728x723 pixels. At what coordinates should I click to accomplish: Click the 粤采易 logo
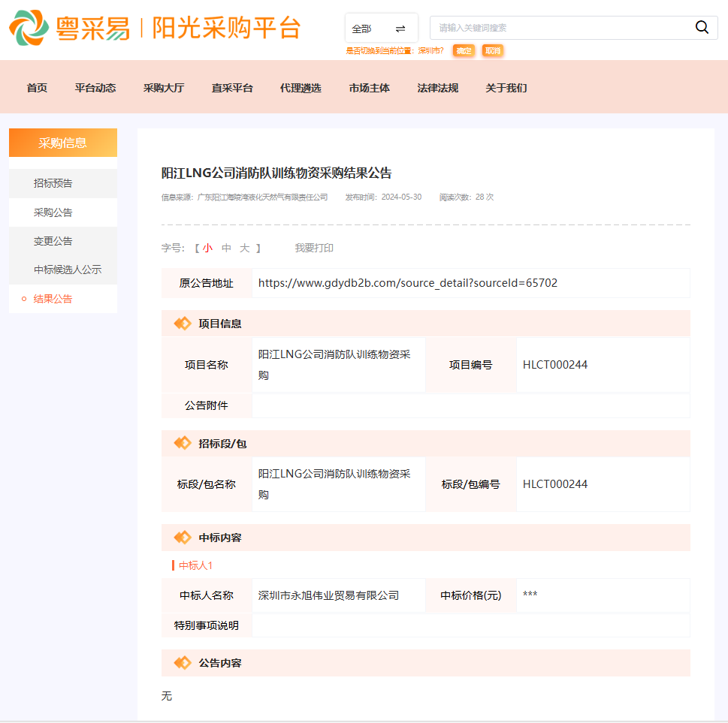coord(71,28)
